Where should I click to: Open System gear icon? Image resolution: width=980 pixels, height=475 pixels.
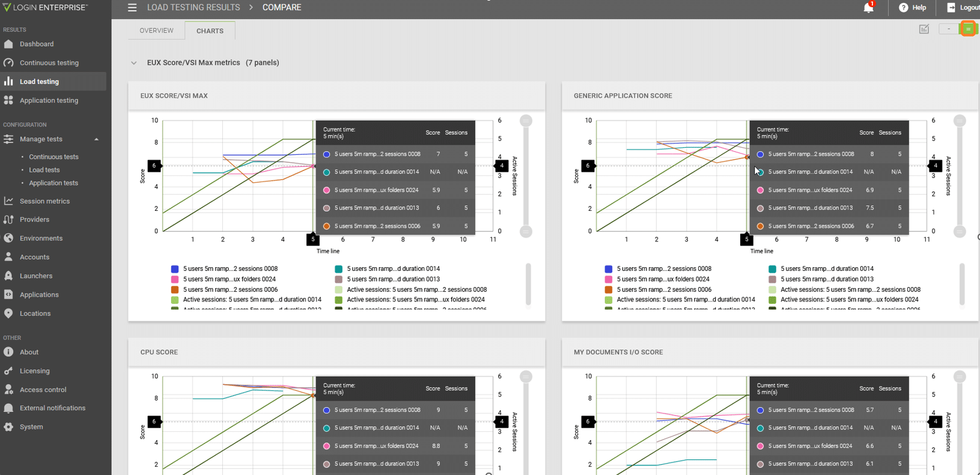click(8, 427)
